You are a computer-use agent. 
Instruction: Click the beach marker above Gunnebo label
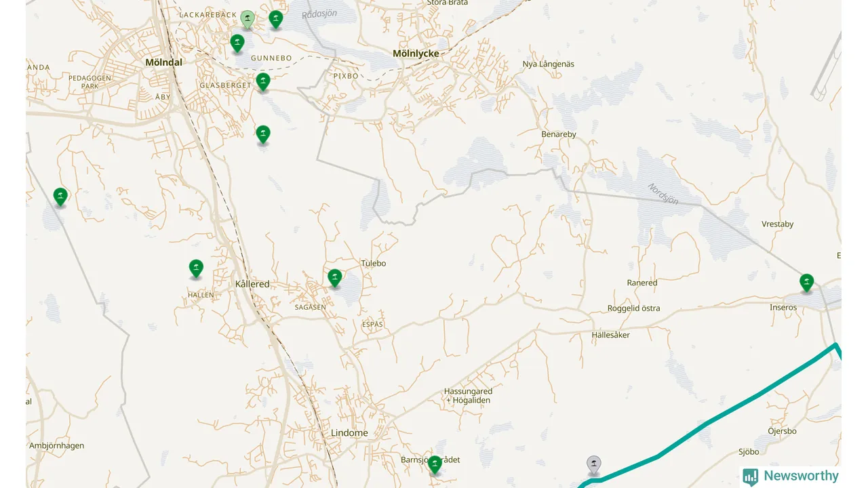point(237,43)
